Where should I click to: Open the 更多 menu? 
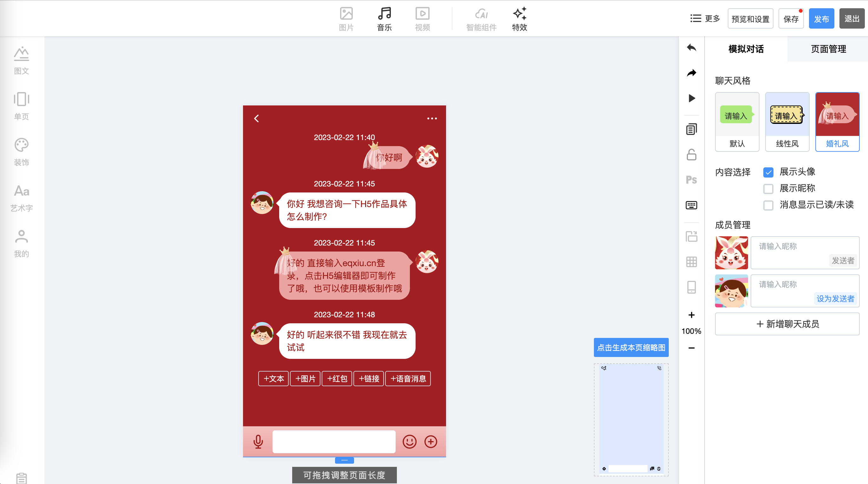[x=705, y=18]
